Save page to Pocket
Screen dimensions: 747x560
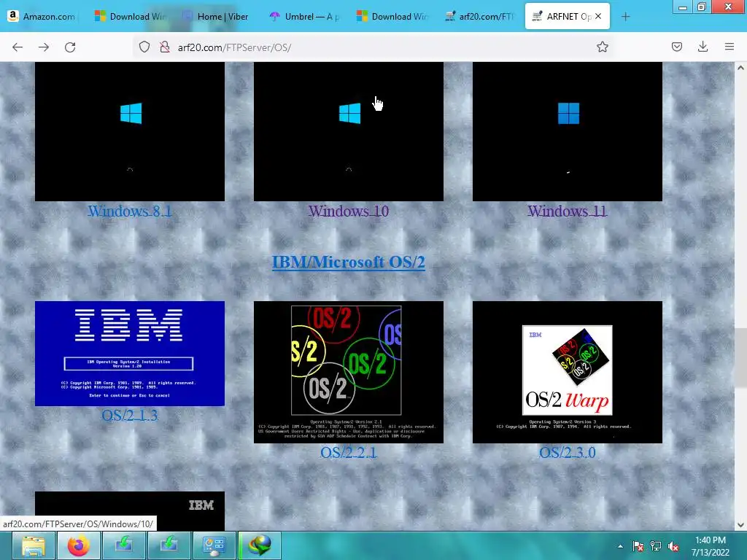677,47
